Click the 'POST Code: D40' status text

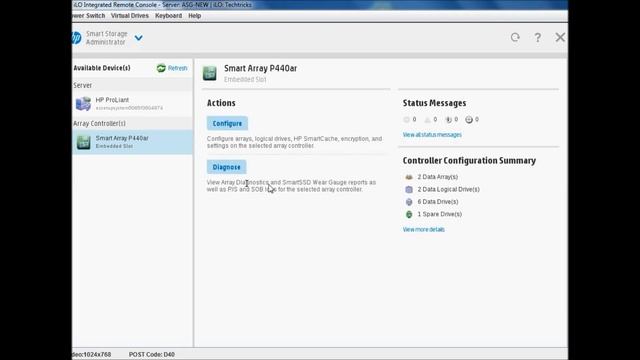152,354
